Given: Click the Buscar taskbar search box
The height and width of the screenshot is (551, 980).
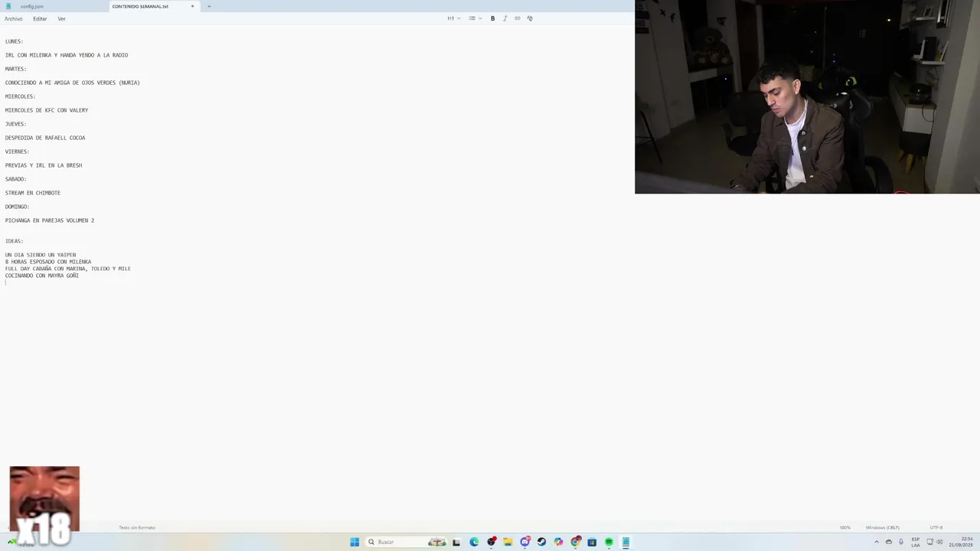Looking at the screenshot, I should tap(406, 542).
